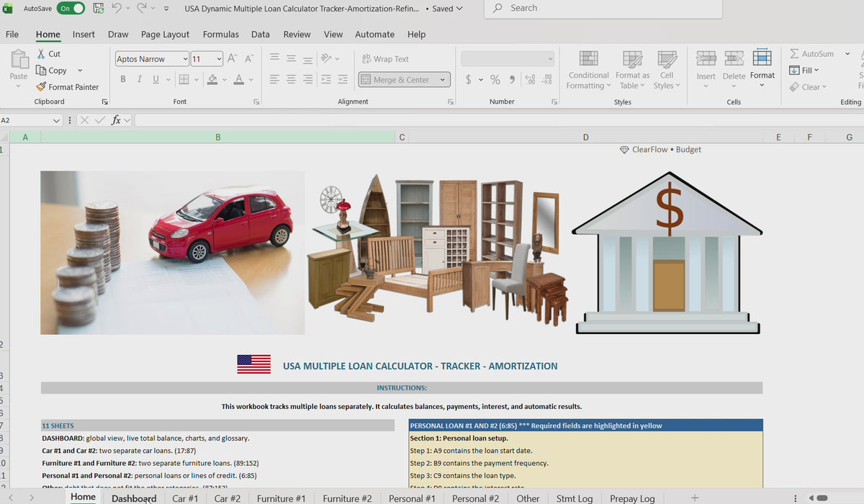Screen dimensions: 864x504
Task: Click the Decrease Font Size icon
Action: pyautogui.click(x=249, y=59)
